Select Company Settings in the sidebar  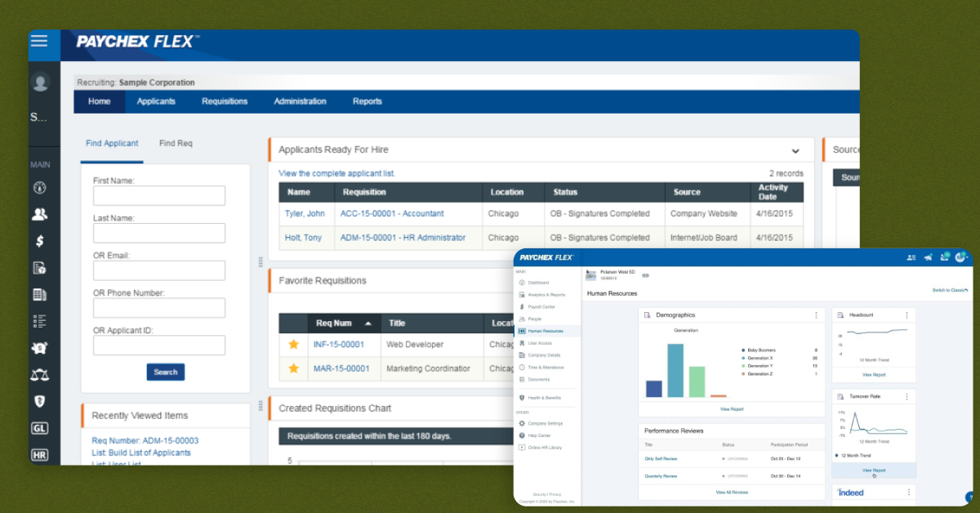click(x=547, y=423)
